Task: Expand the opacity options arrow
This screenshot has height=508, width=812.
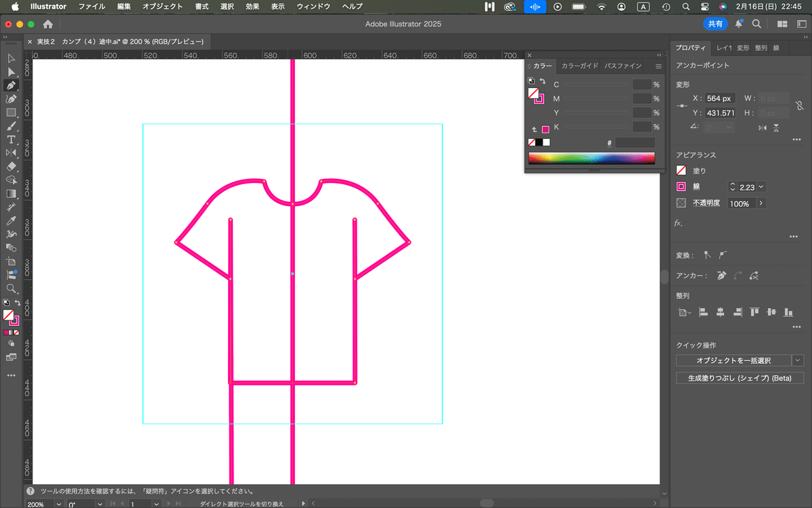Action: (x=761, y=203)
